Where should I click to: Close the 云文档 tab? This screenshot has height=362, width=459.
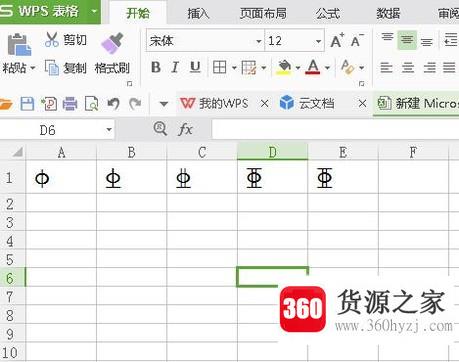[x=362, y=104]
